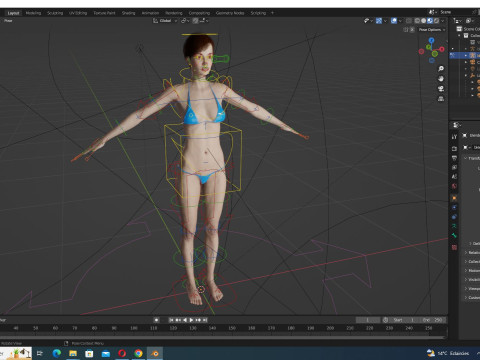This screenshot has width=480, height=360.
Task: Switch to the Modeling workspace tab
Action: point(33,13)
